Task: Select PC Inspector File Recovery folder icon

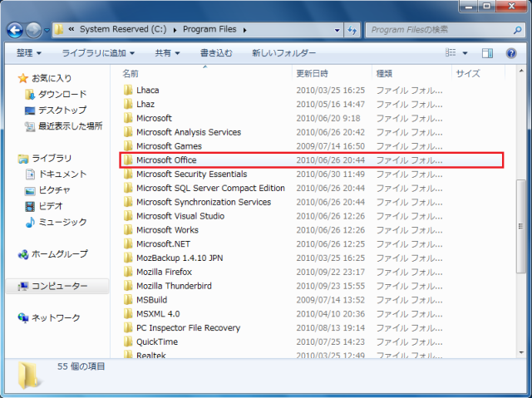Action: pyautogui.click(x=128, y=328)
